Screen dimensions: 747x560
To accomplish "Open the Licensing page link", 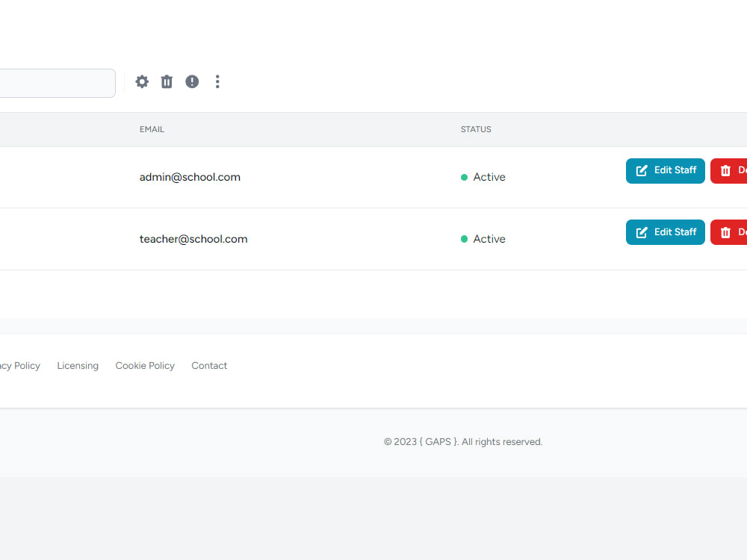I will pyautogui.click(x=78, y=365).
